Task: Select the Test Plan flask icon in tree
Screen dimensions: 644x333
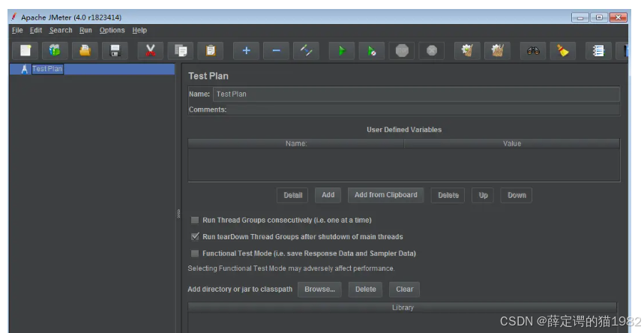Action: (x=25, y=69)
